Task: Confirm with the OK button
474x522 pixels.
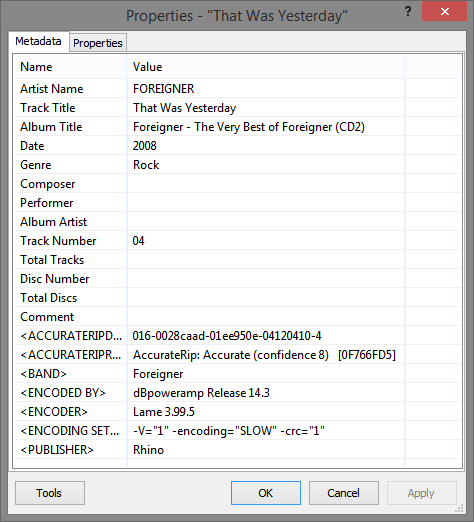Action: pos(266,493)
